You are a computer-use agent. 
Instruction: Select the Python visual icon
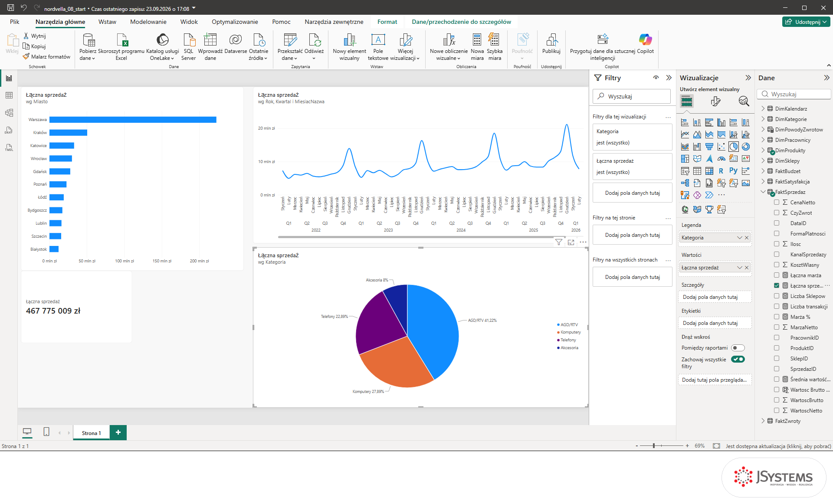point(733,171)
